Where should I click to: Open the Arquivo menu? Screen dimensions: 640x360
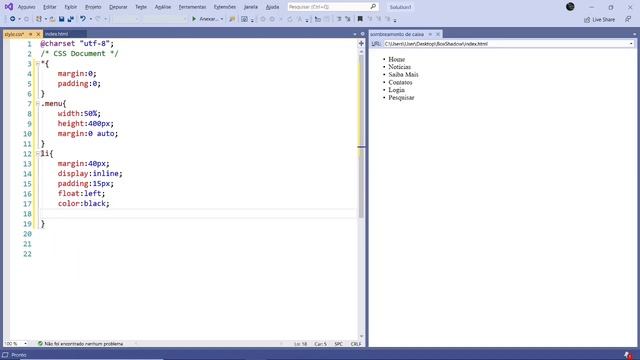(x=27, y=7)
